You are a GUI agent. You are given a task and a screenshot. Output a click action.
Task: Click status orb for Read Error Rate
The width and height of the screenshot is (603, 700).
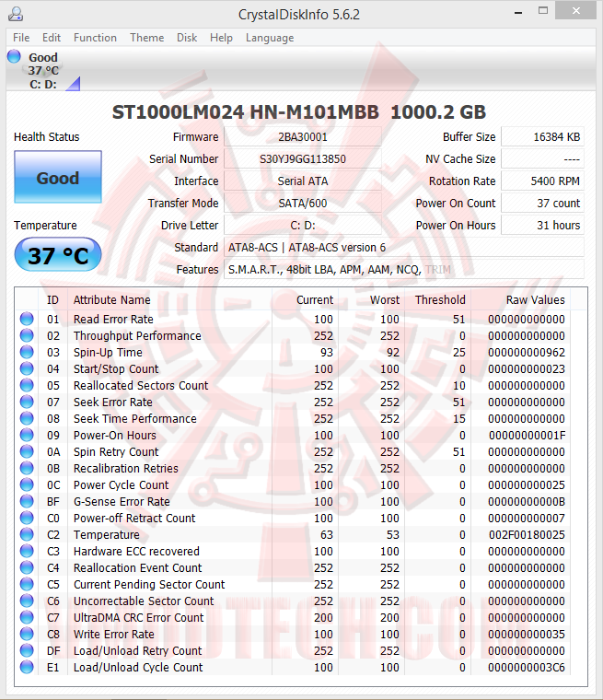(x=27, y=319)
